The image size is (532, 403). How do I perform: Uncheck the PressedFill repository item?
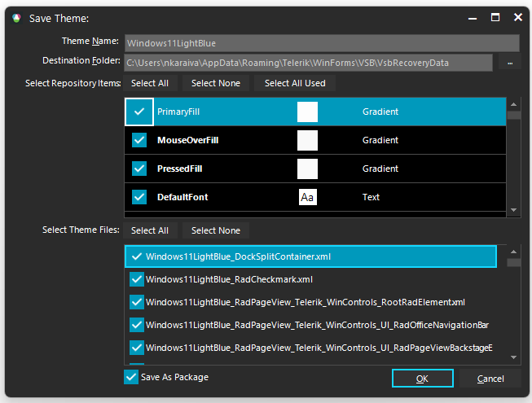tap(139, 169)
